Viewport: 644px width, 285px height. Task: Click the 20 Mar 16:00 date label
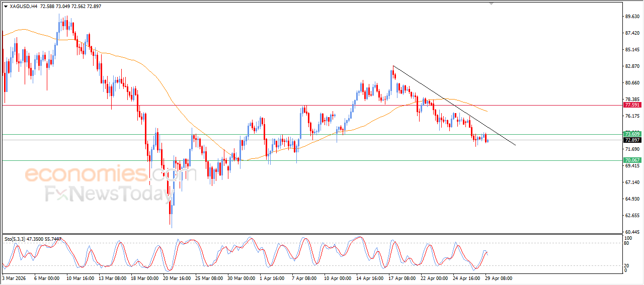(x=176, y=278)
